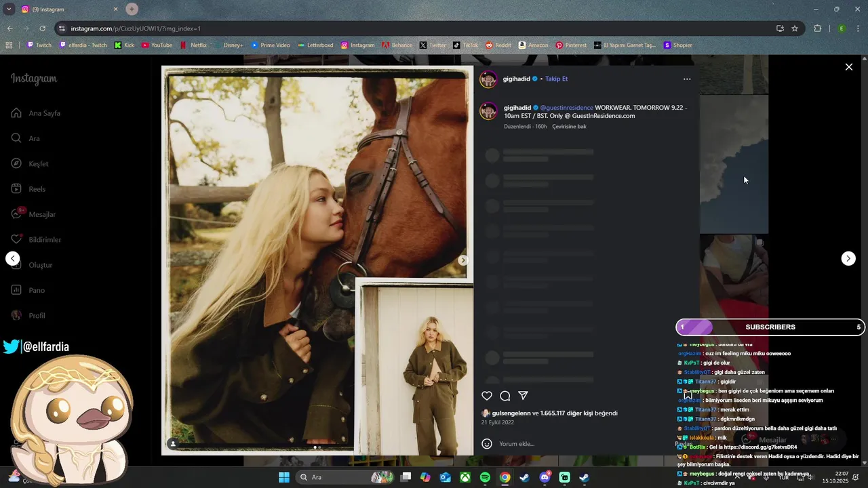This screenshot has height=488, width=868.
Task: Open a new Chrome tab
Action: pyautogui.click(x=132, y=9)
